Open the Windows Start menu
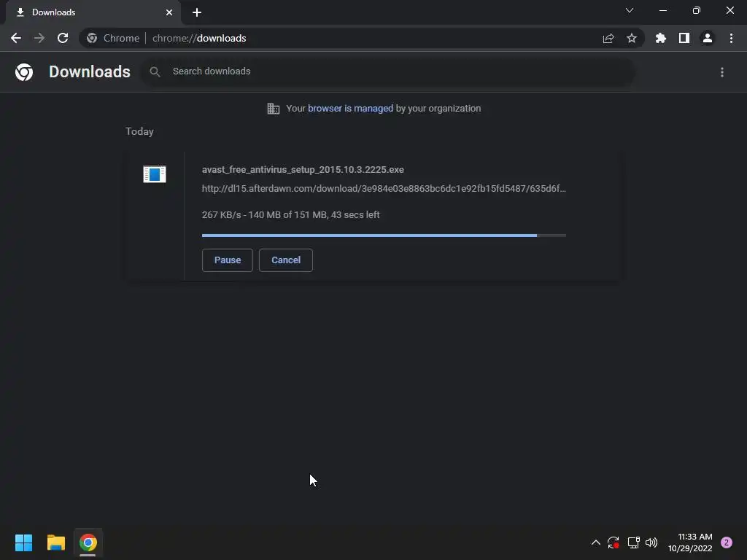 pyautogui.click(x=24, y=542)
